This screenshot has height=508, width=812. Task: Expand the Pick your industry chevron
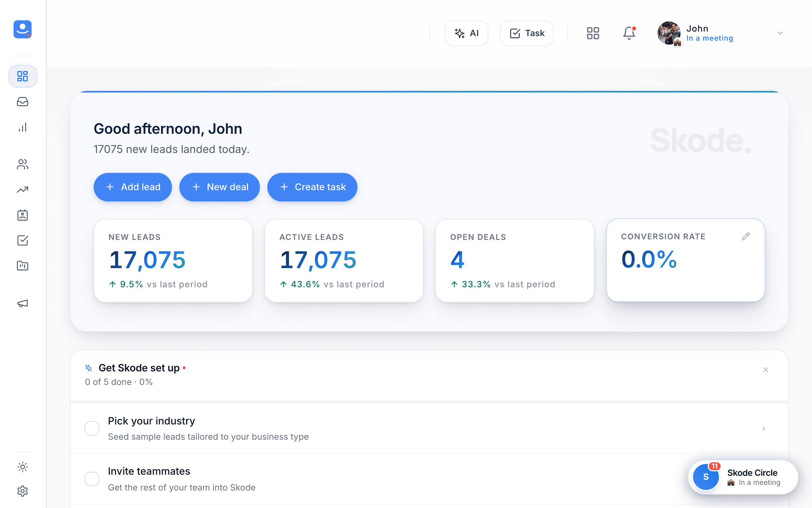coord(764,429)
